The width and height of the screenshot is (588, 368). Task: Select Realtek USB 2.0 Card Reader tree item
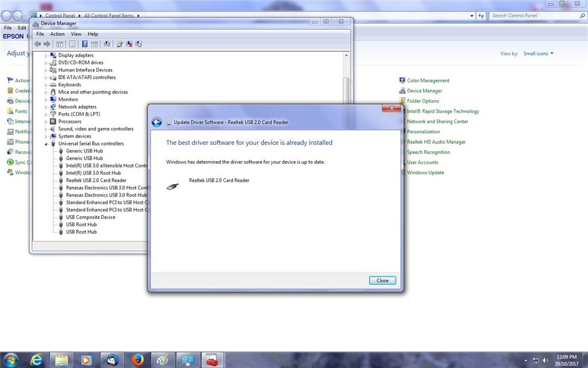[96, 180]
